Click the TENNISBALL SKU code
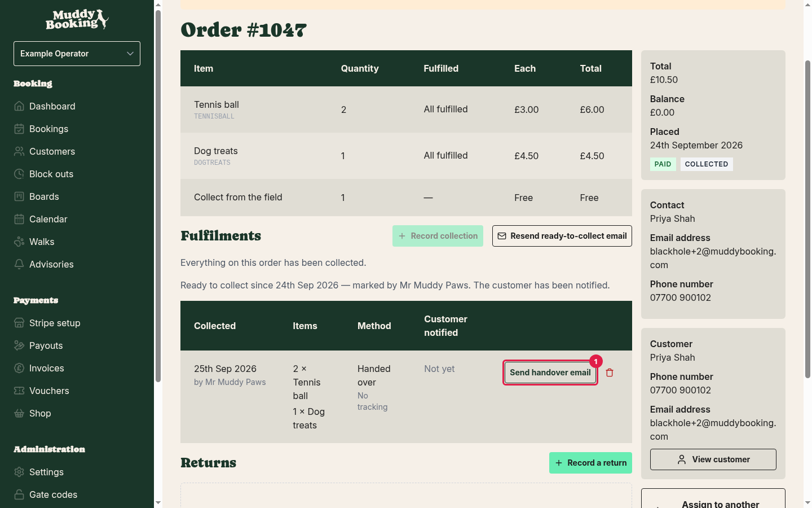Image resolution: width=812 pixels, height=508 pixels. pos(214,116)
